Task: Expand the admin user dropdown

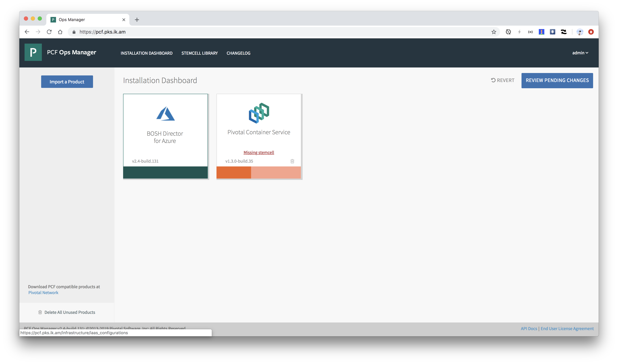Action: pos(580,53)
